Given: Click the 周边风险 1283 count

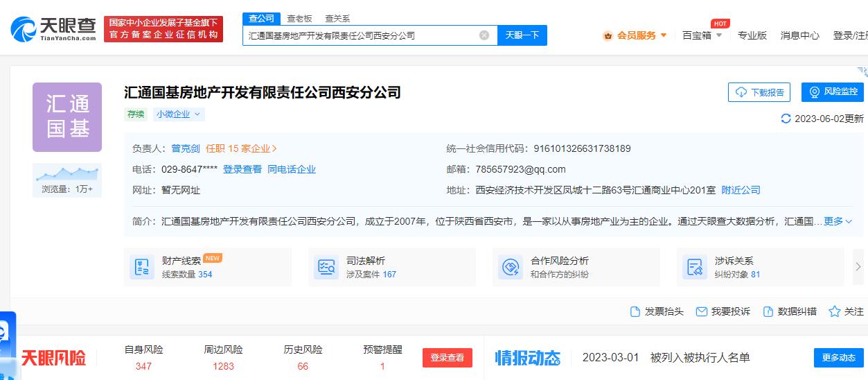Looking at the screenshot, I should coord(223,366).
